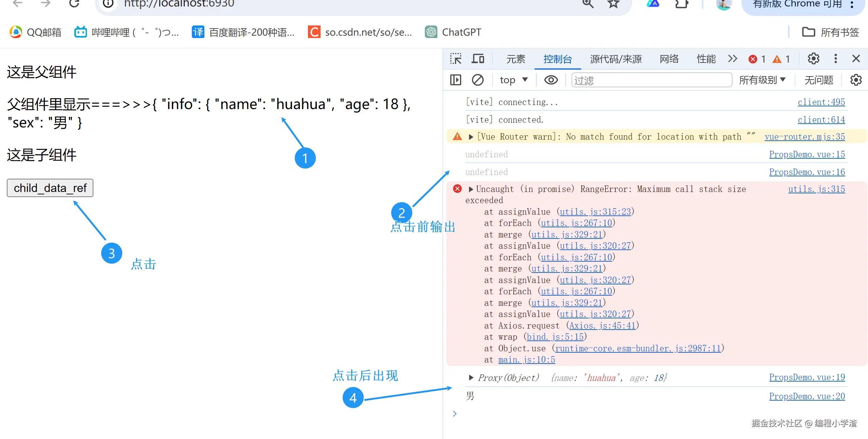Open the PropsDemo.vue:19 source link
Image resolution: width=868 pixels, height=439 pixels.
(x=807, y=377)
